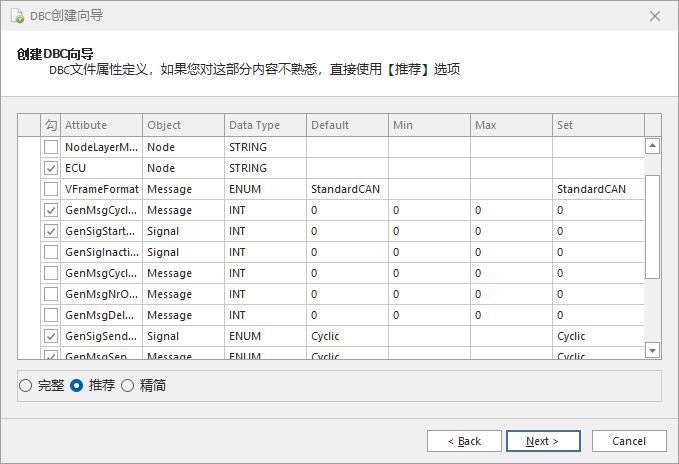Click Max value 0 in GenMsgDel... row
The height and width of the screenshot is (464, 679).
coord(511,315)
